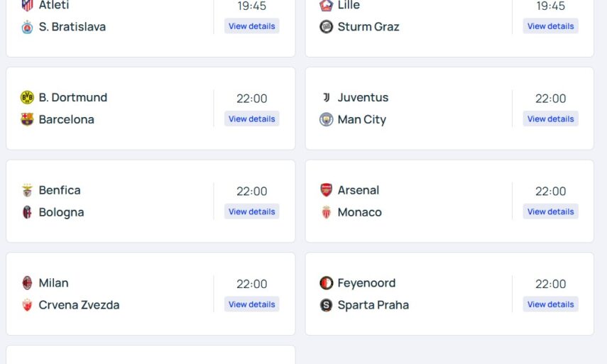Click the Milan club crest
Image resolution: width=607 pixels, height=364 pixels.
(27, 283)
